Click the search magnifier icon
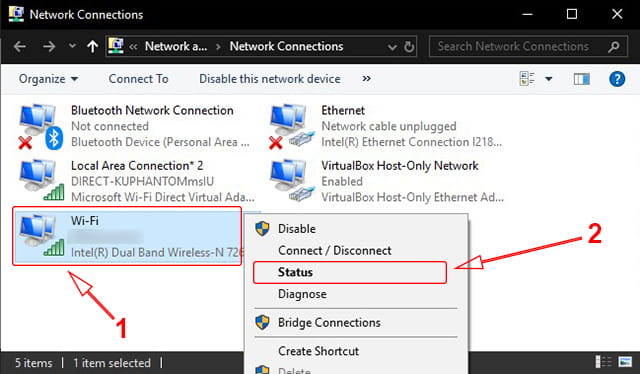Image resolution: width=640 pixels, height=374 pixels. click(x=613, y=47)
